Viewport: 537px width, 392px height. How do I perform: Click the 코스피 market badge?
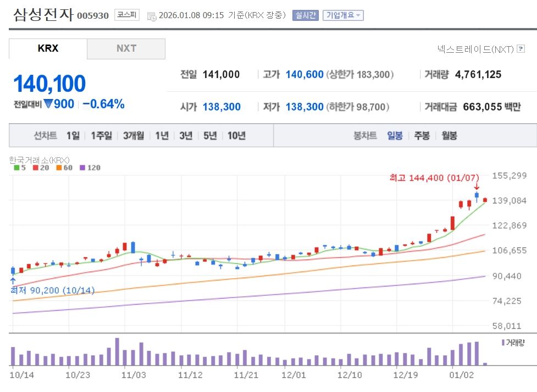click(x=128, y=15)
